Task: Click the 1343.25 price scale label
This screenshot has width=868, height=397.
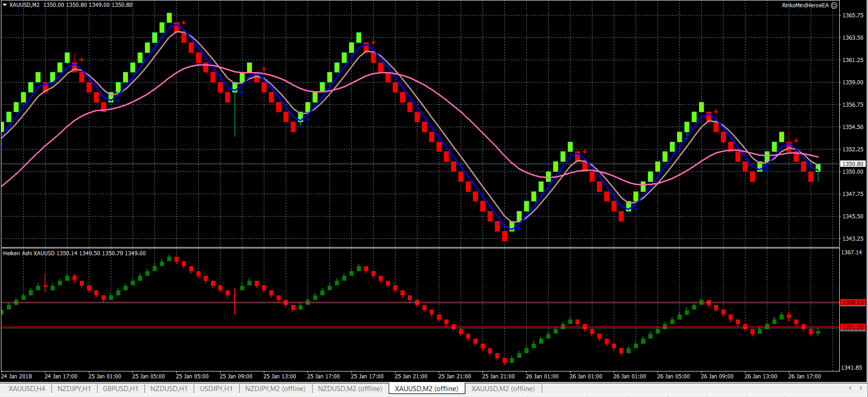Action: click(x=853, y=239)
